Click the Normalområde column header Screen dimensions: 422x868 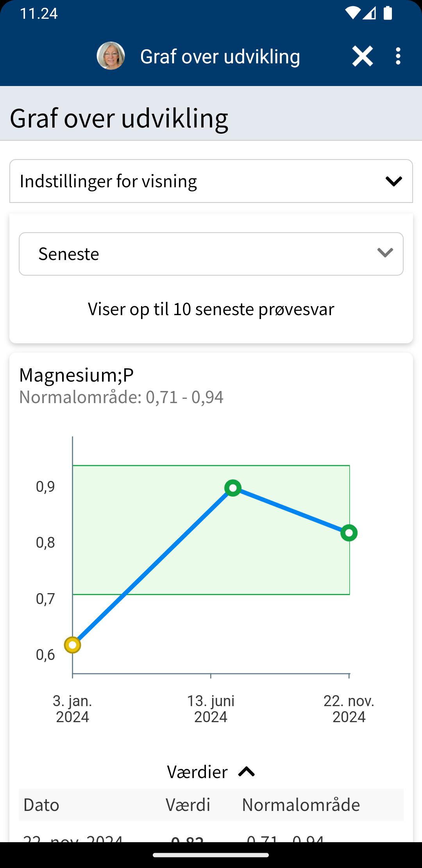click(301, 805)
